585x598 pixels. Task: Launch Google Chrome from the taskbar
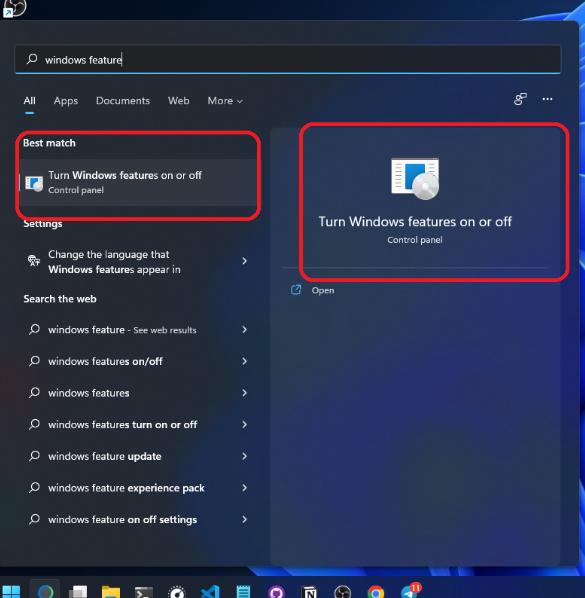pos(376,592)
